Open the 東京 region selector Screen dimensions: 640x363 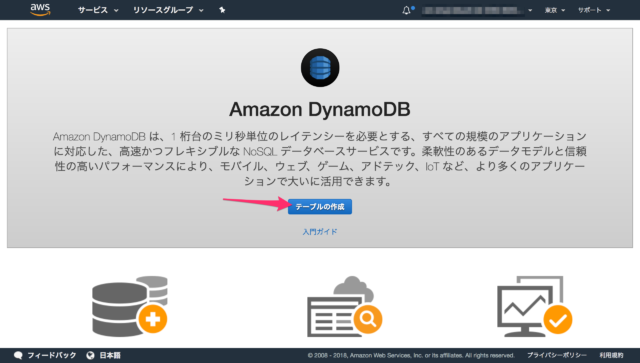tap(554, 10)
